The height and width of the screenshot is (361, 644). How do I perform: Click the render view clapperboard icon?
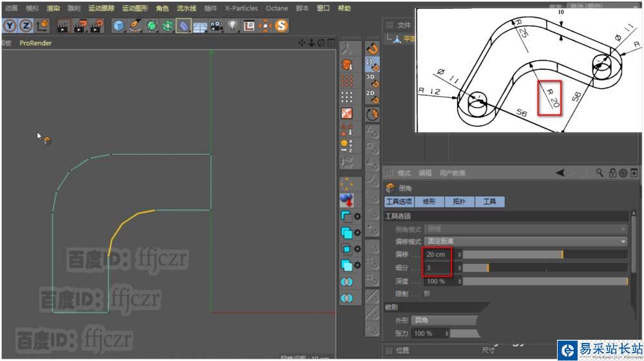tap(63, 26)
